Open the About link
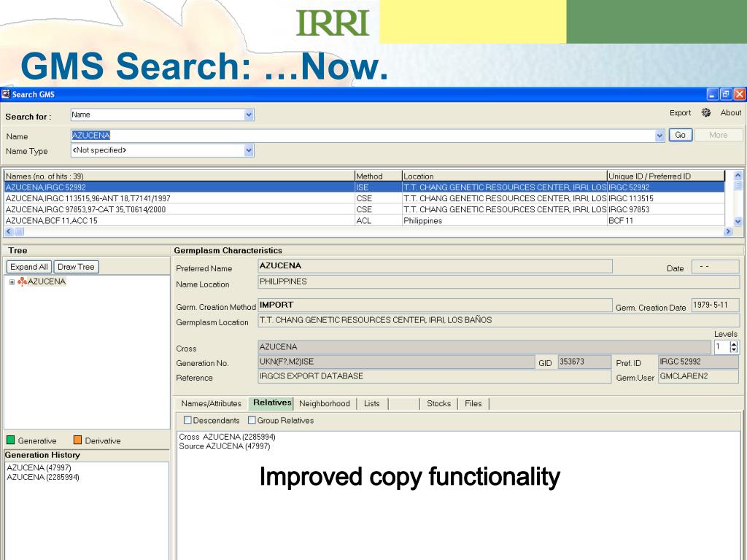This screenshot has width=747, height=560. [731, 113]
